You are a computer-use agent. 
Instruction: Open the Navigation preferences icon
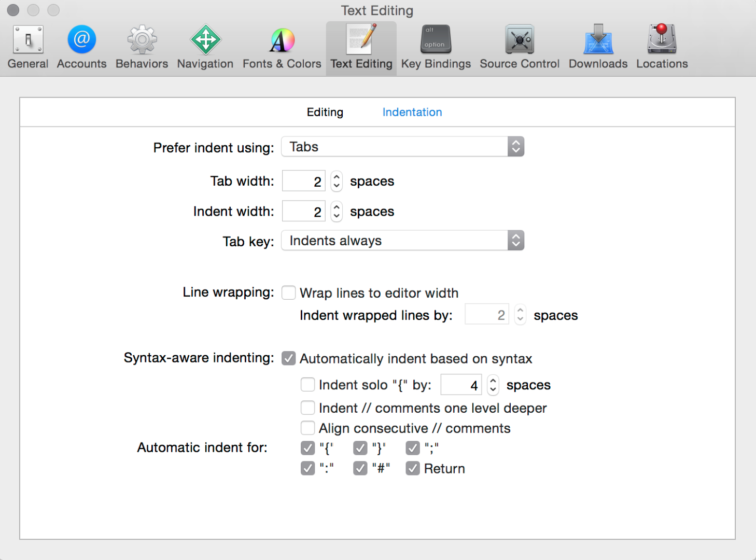[205, 39]
